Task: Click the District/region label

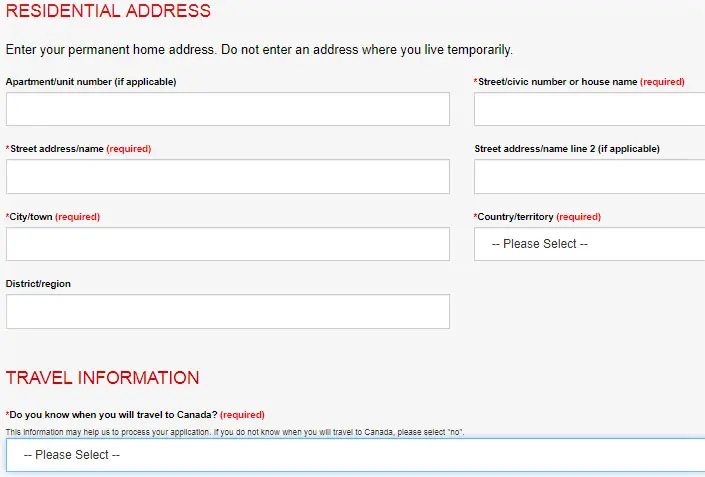Action: pos(38,284)
